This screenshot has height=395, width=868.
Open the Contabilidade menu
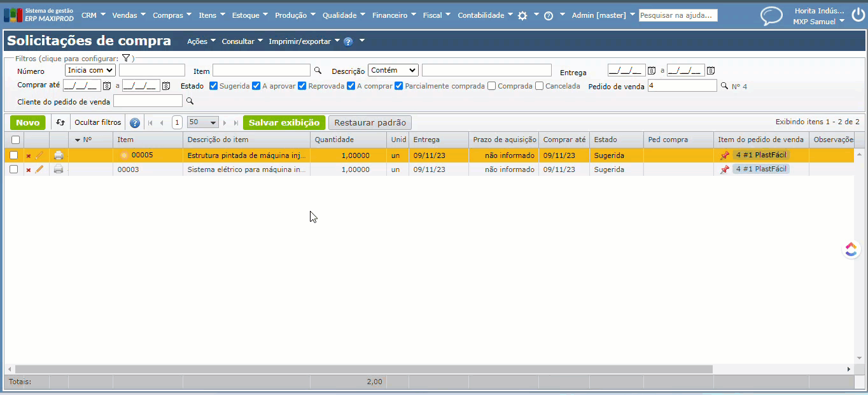tap(485, 15)
